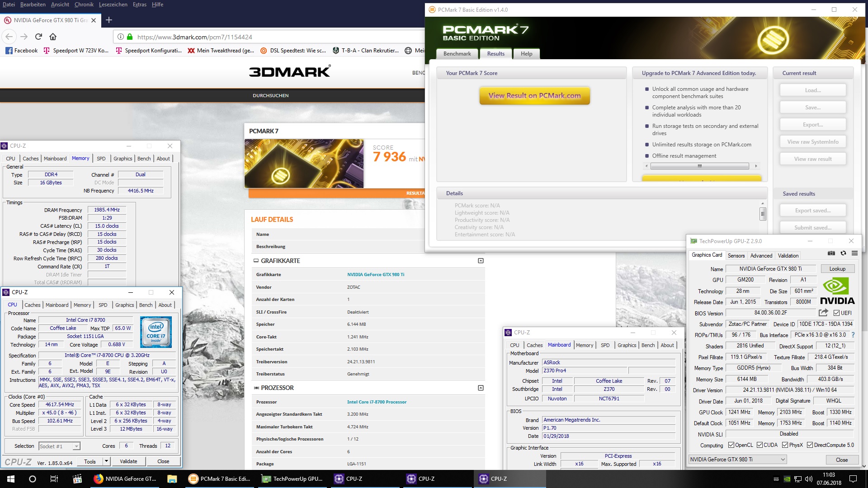Open the Intel Core i7-8700 Processor link
Viewport: 868px width, 488px height.
tap(377, 402)
